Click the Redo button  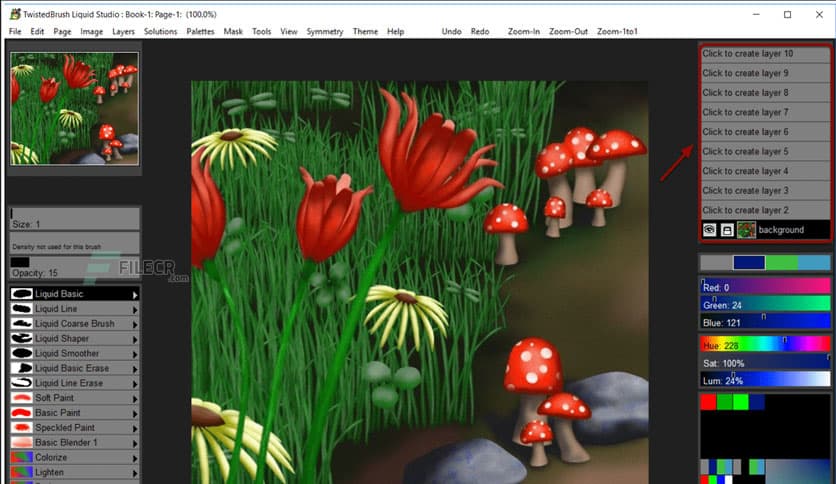click(480, 31)
